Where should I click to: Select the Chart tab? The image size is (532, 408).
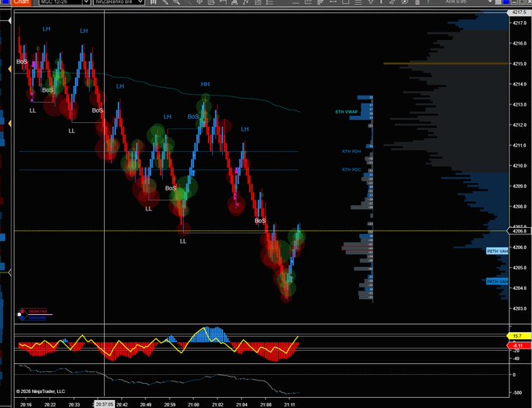[x=21, y=2]
